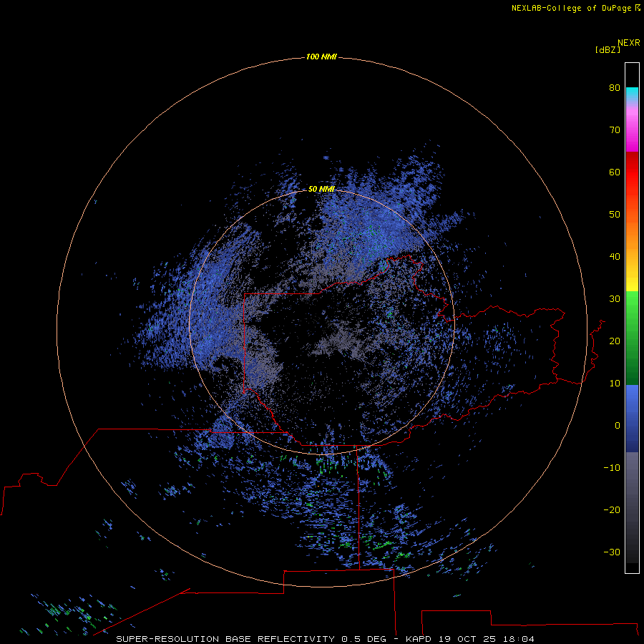This screenshot has height=644, width=644.
Task: Click the 10 dBZ scale value
Action: click(615, 384)
